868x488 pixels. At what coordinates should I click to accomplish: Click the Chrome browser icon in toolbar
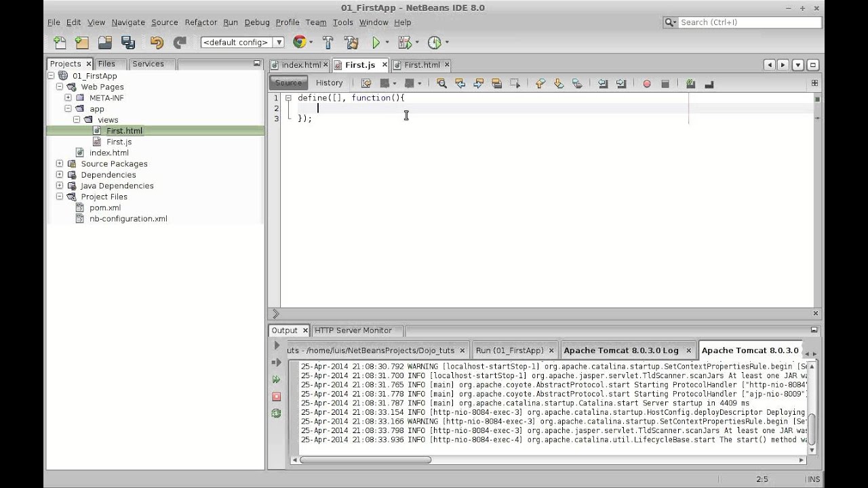pos(299,42)
